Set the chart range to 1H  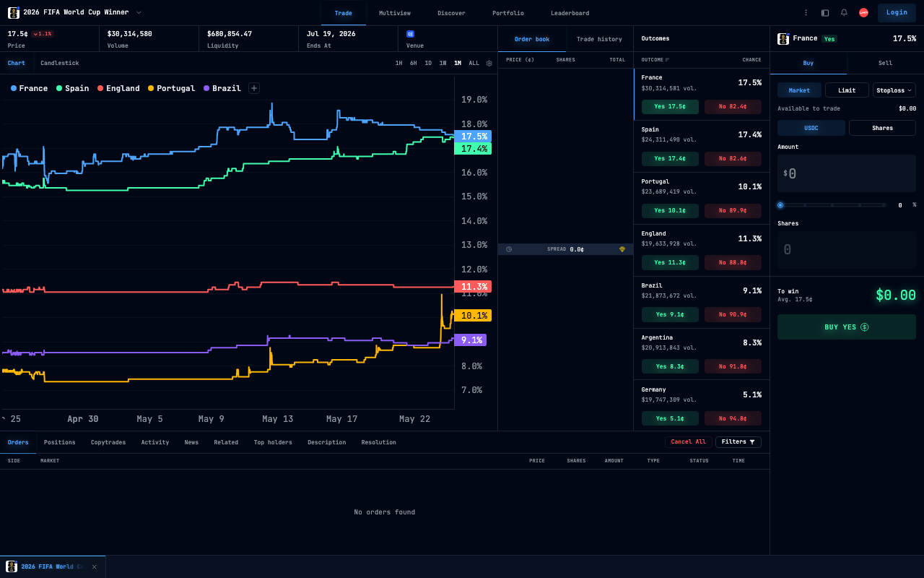[398, 63]
